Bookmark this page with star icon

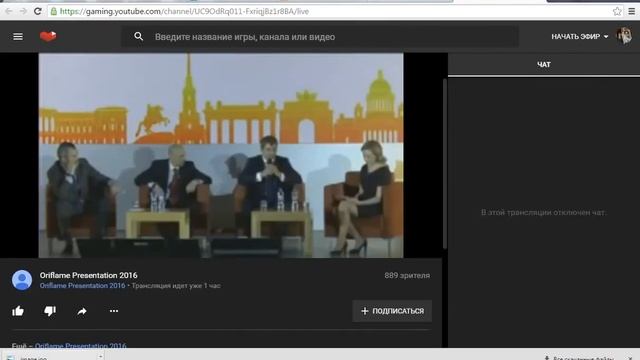tap(617, 11)
